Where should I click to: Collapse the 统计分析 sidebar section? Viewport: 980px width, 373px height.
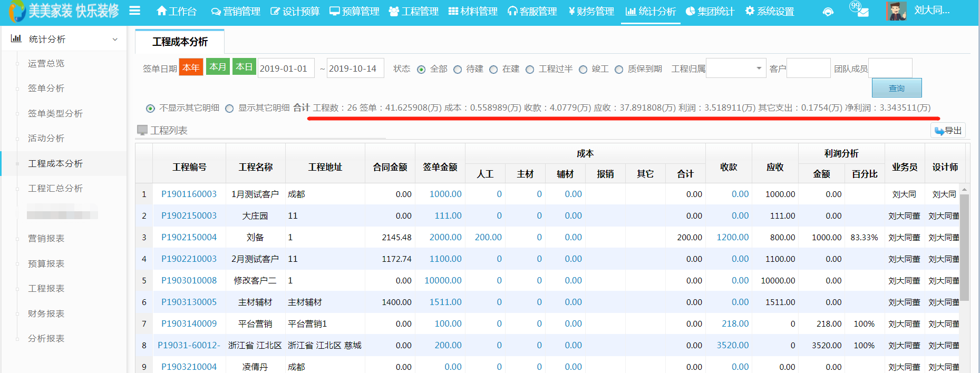point(115,40)
